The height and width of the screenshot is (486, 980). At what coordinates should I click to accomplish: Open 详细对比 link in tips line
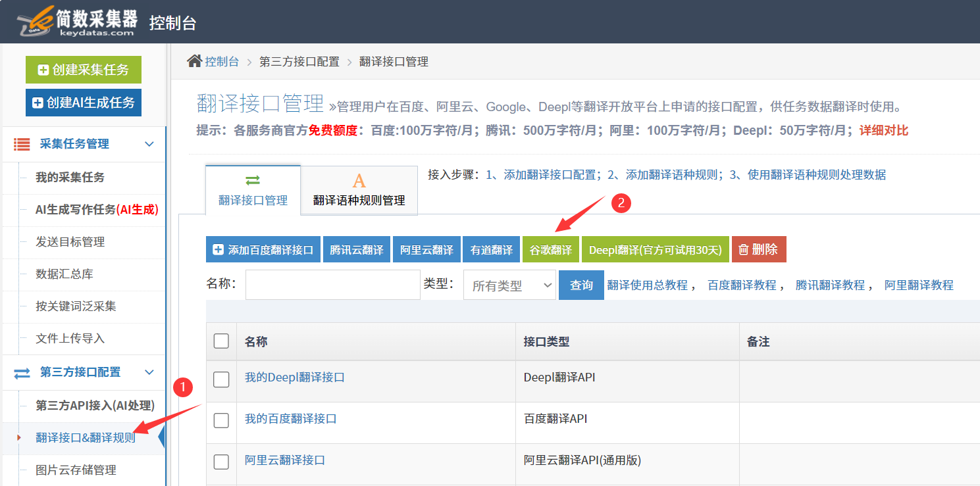884,130
